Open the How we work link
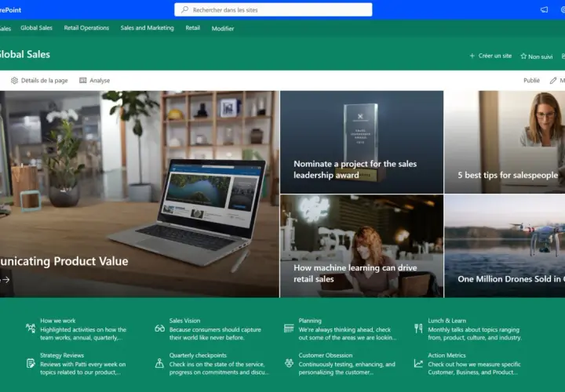The width and height of the screenshot is (565, 392). [x=57, y=321]
